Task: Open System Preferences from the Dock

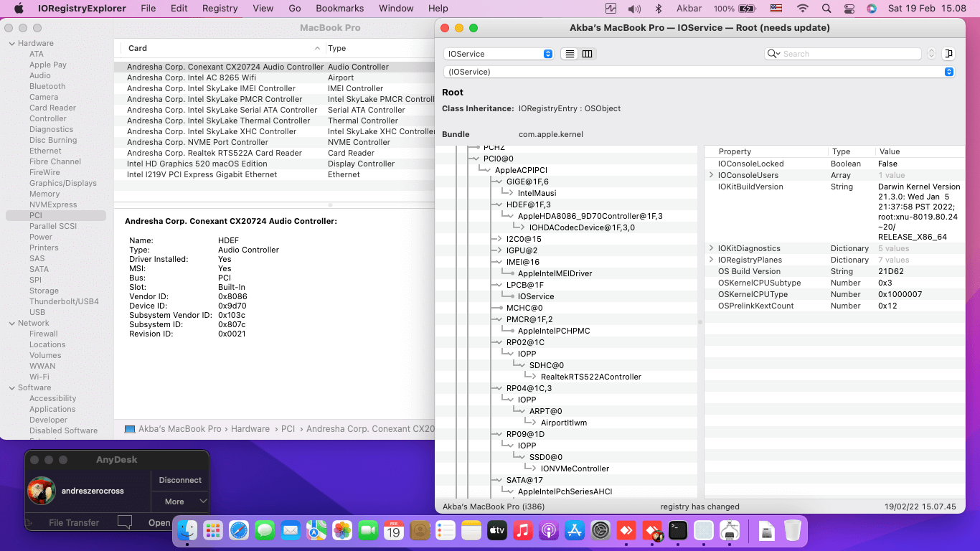Action: tap(600, 530)
